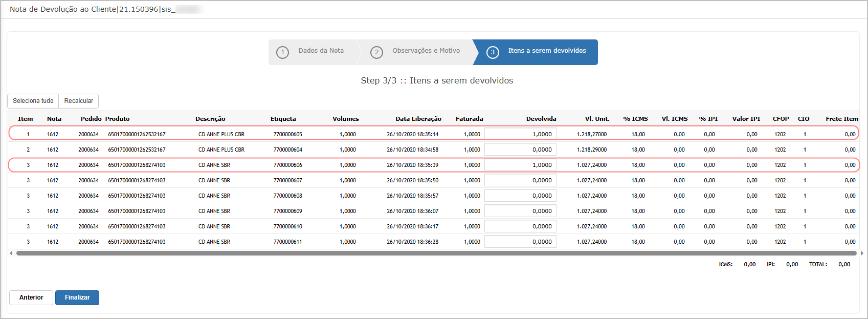Click the Vl. Unit. column header
This screenshot has height=319, width=868.
click(597, 119)
